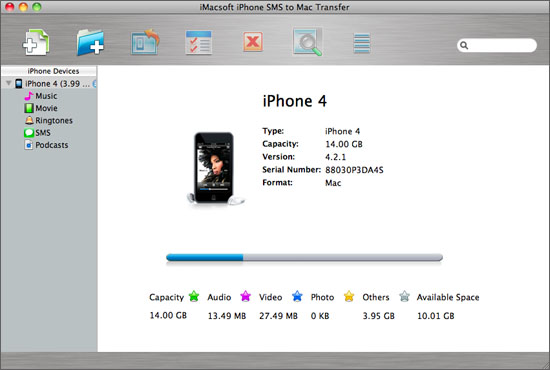Click the red X delete toolbar icon
550x370 pixels.
tap(253, 42)
